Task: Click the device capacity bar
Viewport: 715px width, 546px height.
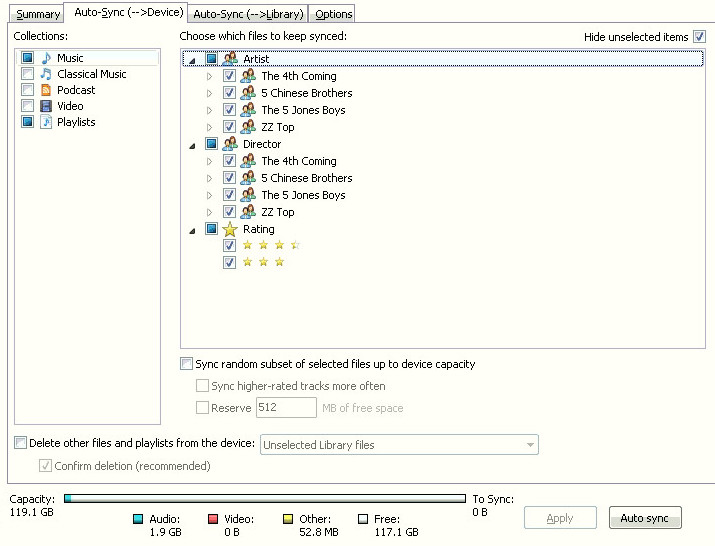Action: [x=265, y=498]
